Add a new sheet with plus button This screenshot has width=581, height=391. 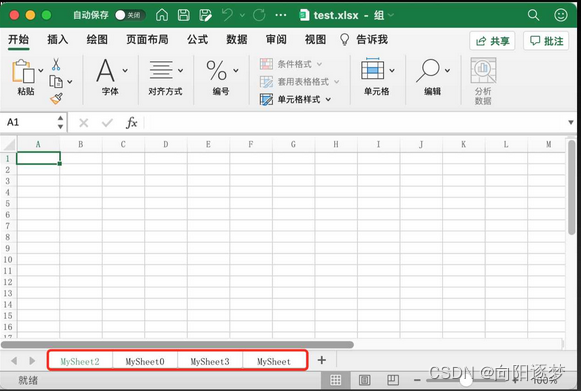coord(322,360)
